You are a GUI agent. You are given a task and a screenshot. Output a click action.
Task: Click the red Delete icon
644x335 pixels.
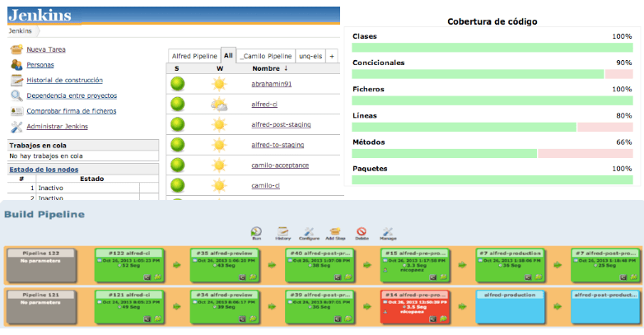[362, 231]
